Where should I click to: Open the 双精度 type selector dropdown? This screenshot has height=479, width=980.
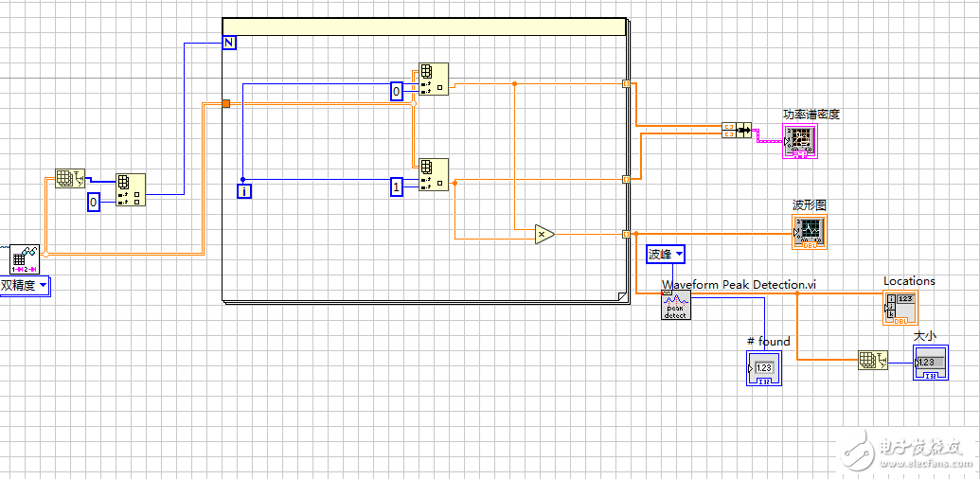click(x=25, y=285)
